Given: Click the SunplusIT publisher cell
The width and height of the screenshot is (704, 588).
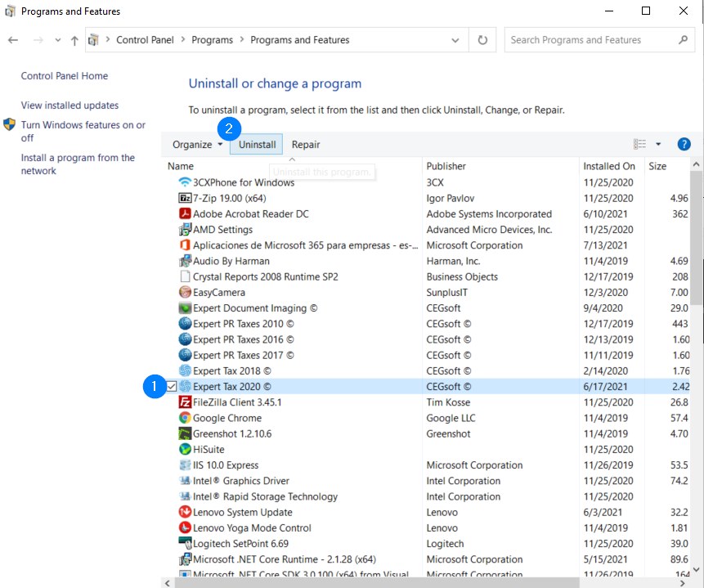Looking at the screenshot, I should tap(446, 293).
